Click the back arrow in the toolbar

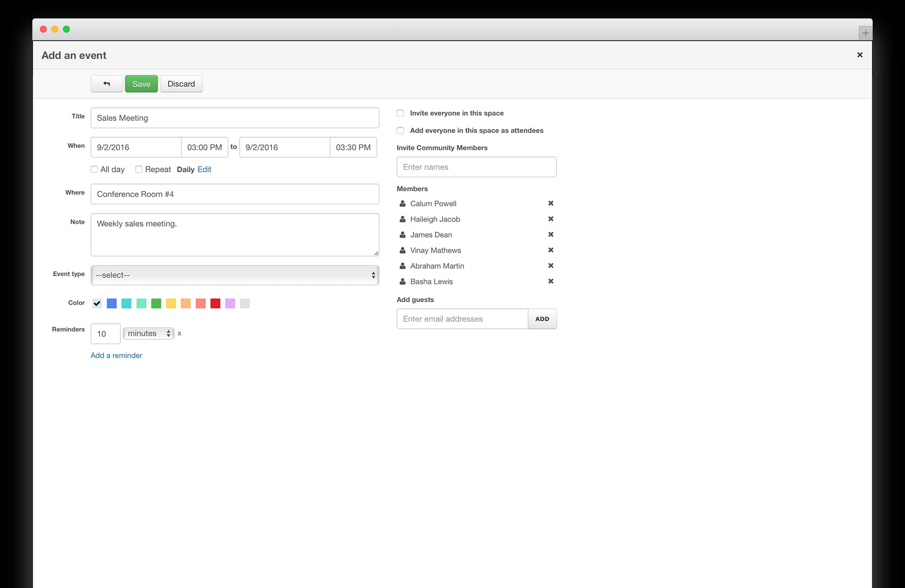point(106,84)
